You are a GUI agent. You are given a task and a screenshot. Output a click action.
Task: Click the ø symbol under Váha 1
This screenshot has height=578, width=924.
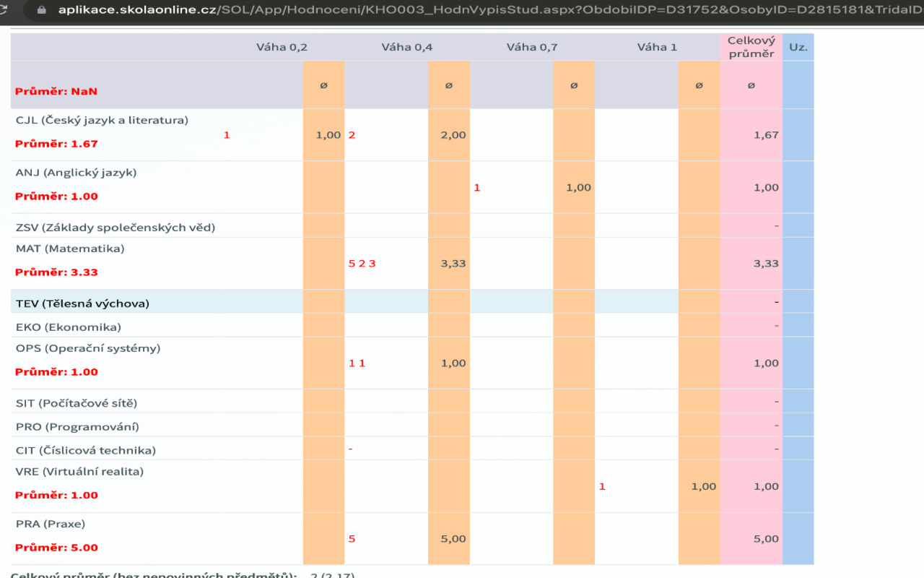699,85
